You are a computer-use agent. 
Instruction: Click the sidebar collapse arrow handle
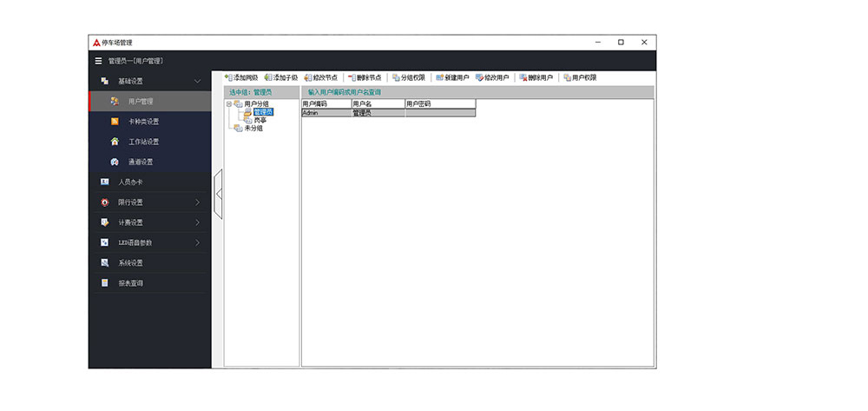point(219,194)
